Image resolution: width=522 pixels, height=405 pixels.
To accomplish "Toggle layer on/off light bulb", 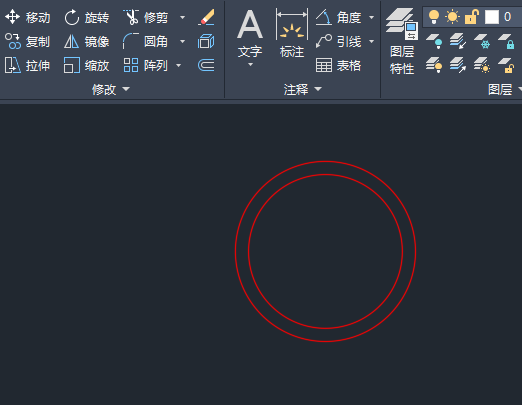I will [434, 17].
